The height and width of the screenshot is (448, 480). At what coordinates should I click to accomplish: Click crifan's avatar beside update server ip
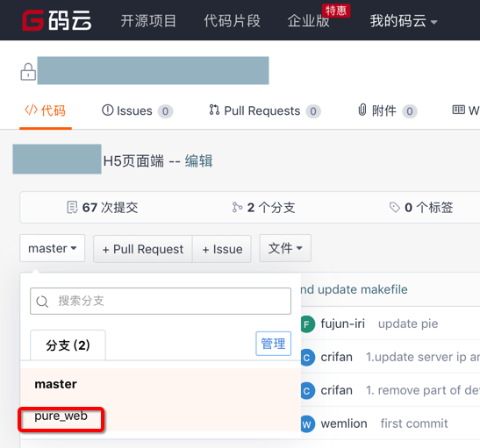pos(307,358)
